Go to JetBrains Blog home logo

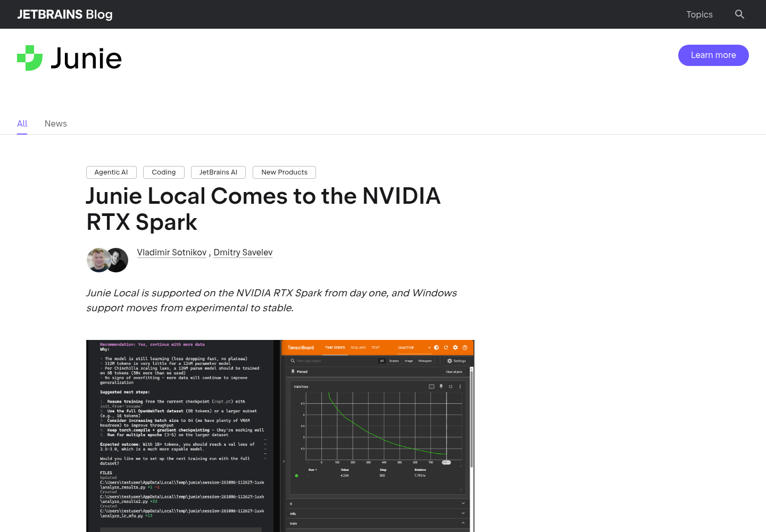[65, 14]
